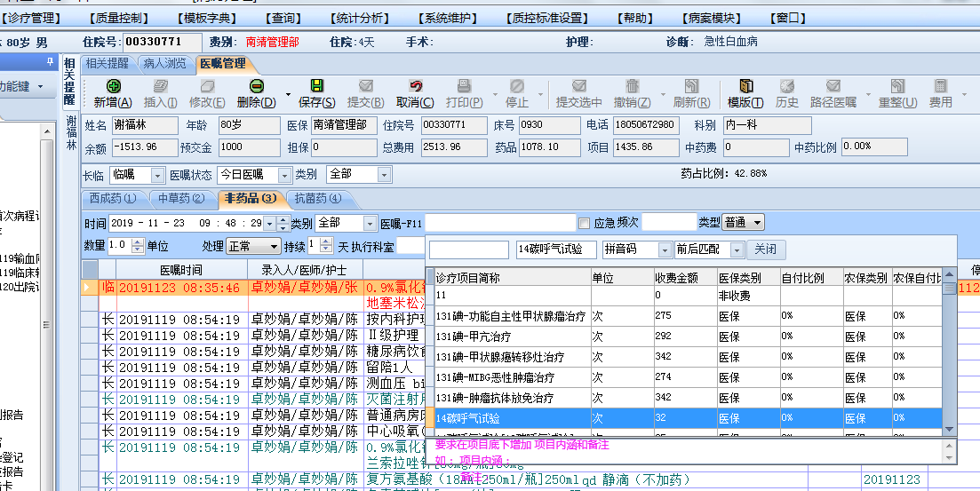Open the 病案模块 menu
Image resolution: width=980 pixels, height=491 pixels.
[x=712, y=18]
